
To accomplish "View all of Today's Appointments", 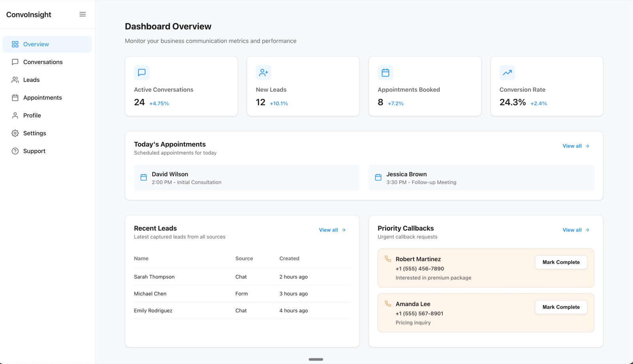I will point(576,146).
